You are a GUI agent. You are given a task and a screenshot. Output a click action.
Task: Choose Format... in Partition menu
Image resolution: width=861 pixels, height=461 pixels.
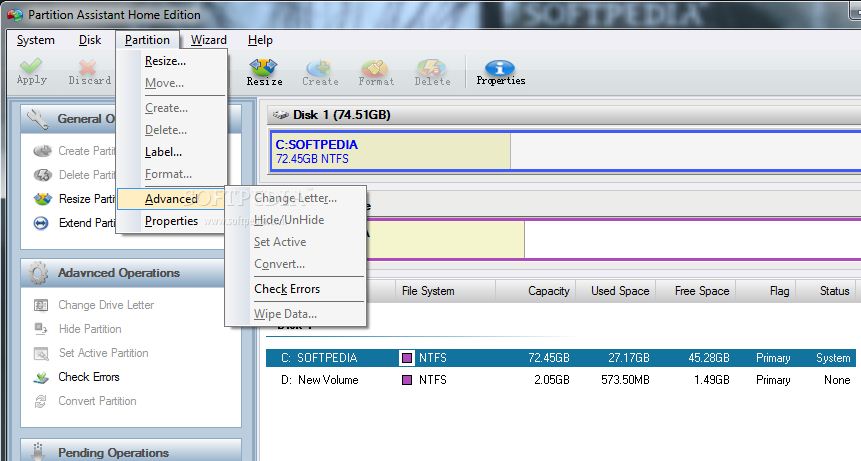(x=172, y=174)
